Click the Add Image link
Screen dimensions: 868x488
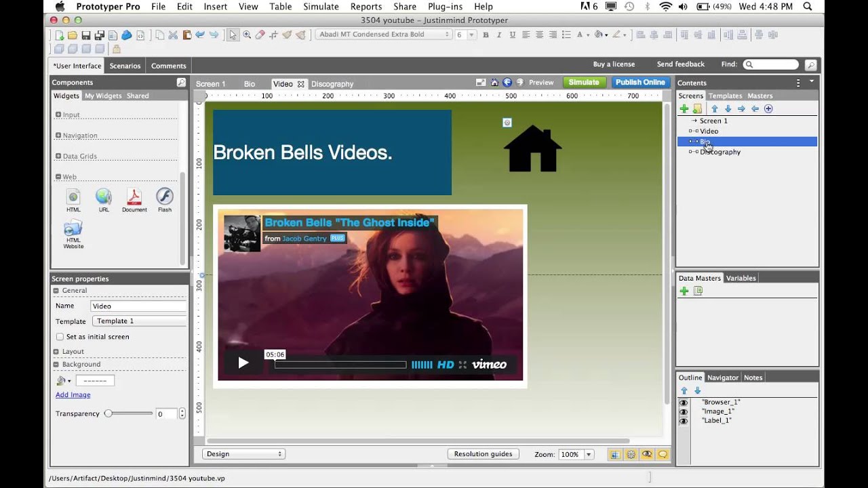pyautogui.click(x=73, y=395)
